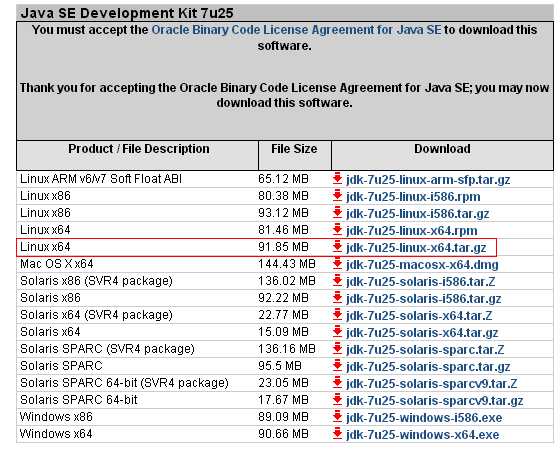The height and width of the screenshot is (451, 560).
Task: Download jdk-7u25-linux-i586.rpm link
Action: point(413,197)
